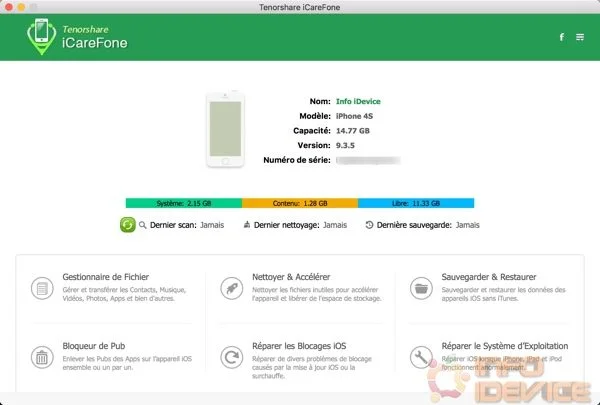
Task: Click the orange Contenu 1.28 GB storage segment
Action: (300, 203)
